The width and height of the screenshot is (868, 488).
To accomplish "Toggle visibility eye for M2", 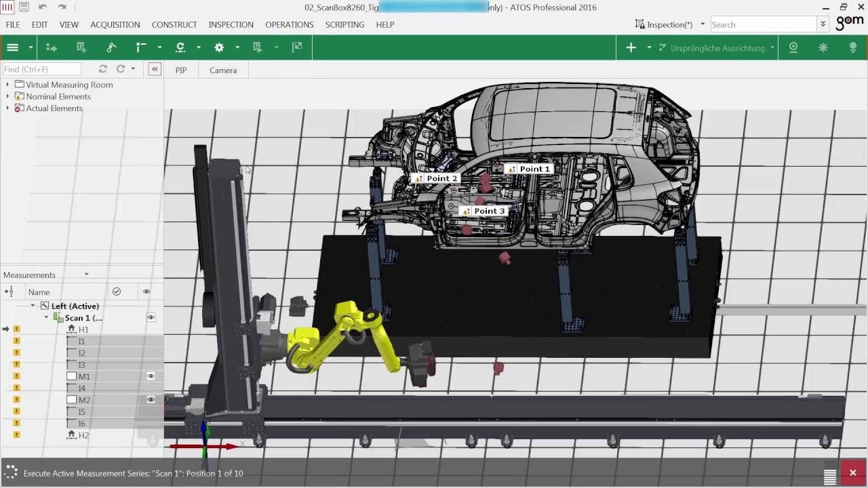I will tap(151, 400).
